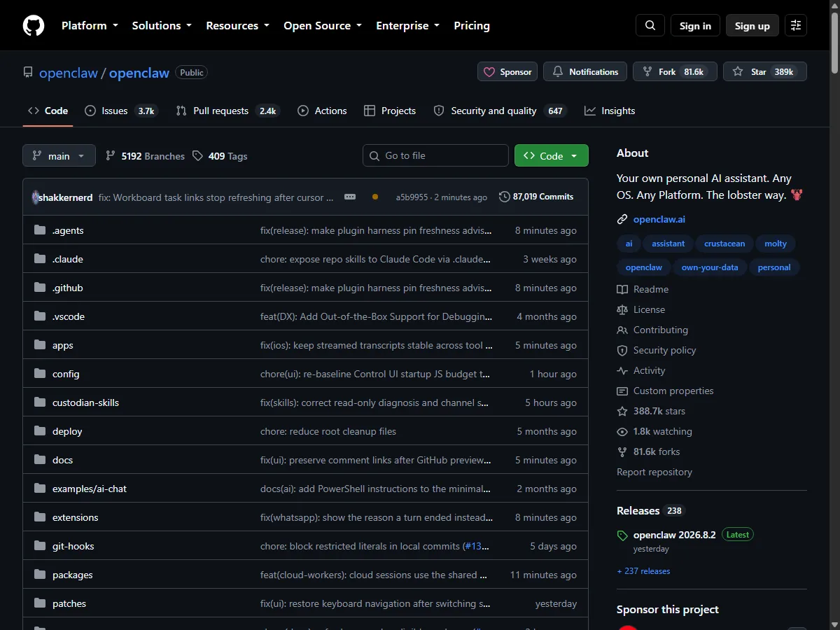Open the Solutions menu dropdown
This screenshot has height=630, width=840.
pos(162,25)
